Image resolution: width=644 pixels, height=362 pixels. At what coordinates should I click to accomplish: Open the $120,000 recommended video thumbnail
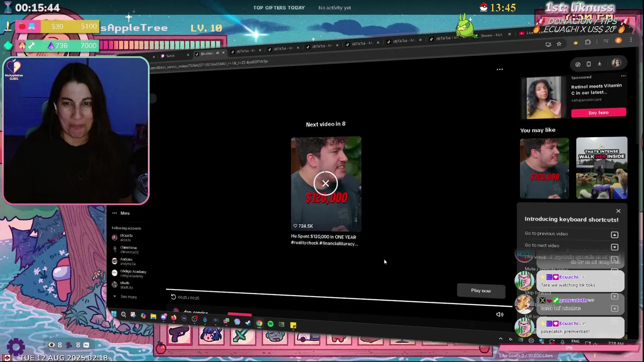click(x=544, y=168)
